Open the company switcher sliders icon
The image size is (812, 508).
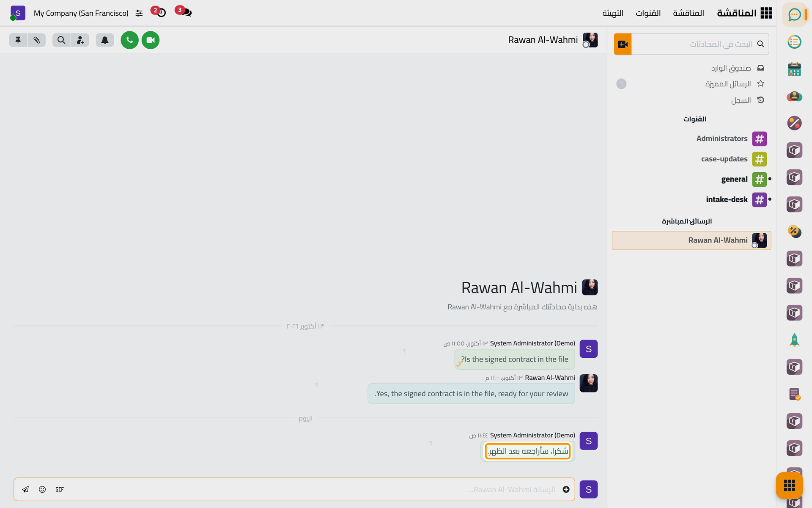139,13
